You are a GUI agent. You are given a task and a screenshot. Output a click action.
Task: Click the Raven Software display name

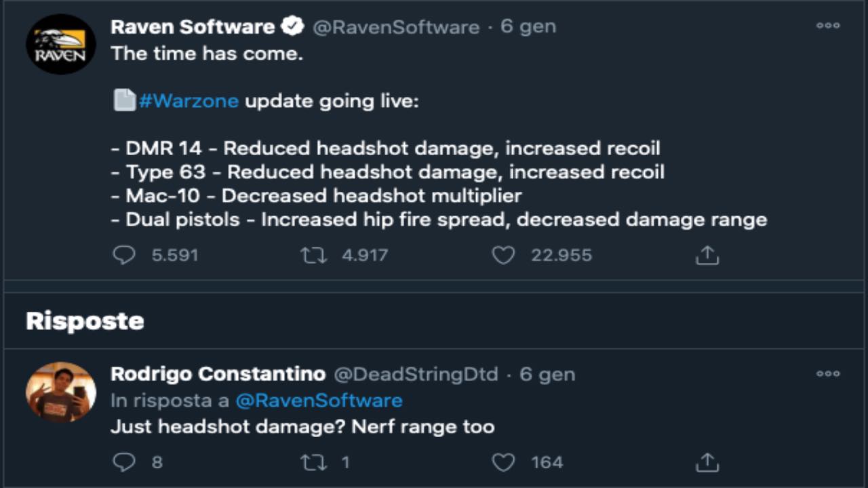[192, 27]
